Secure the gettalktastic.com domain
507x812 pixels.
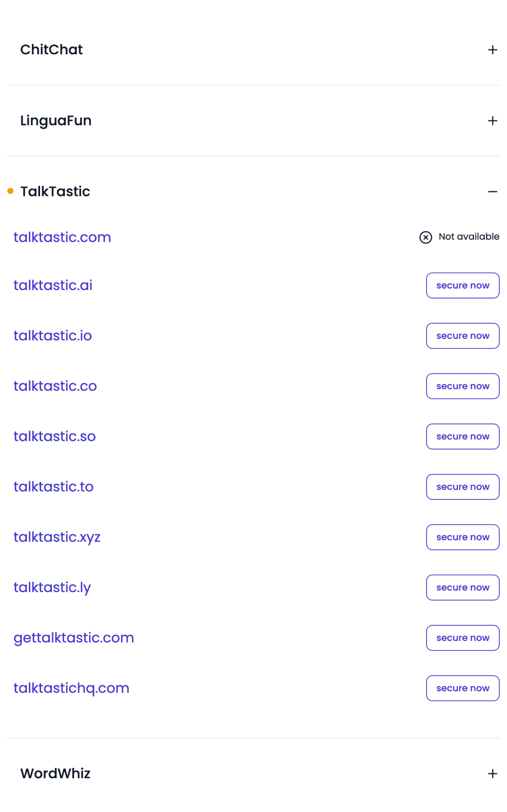pyautogui.click(x=463, y=638)
